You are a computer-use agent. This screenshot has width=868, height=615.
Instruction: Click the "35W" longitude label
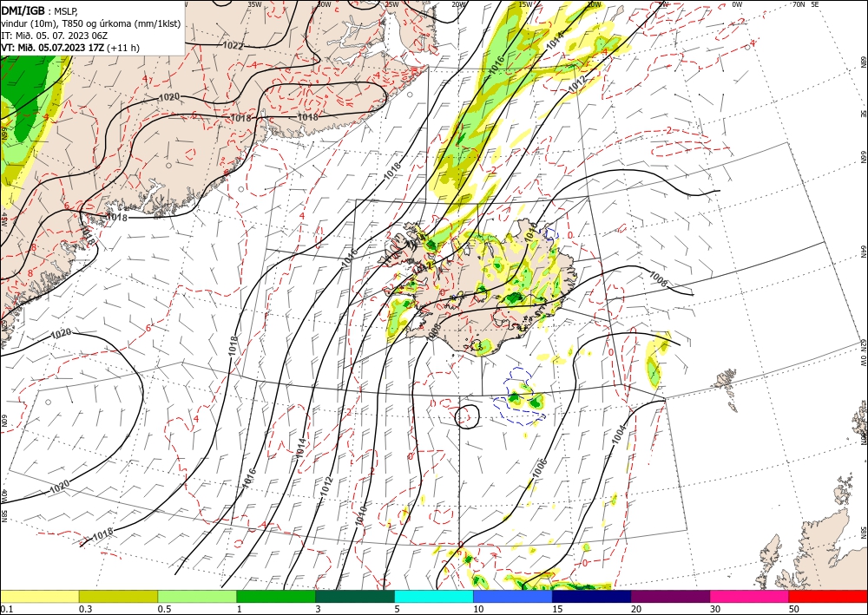point(254,3)
